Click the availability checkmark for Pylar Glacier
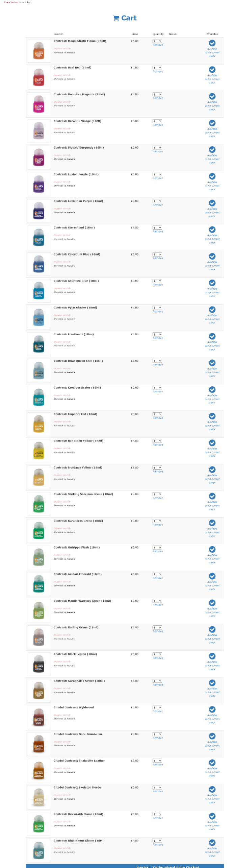Screen dimensions: 235x868 [x=212, y=310]
